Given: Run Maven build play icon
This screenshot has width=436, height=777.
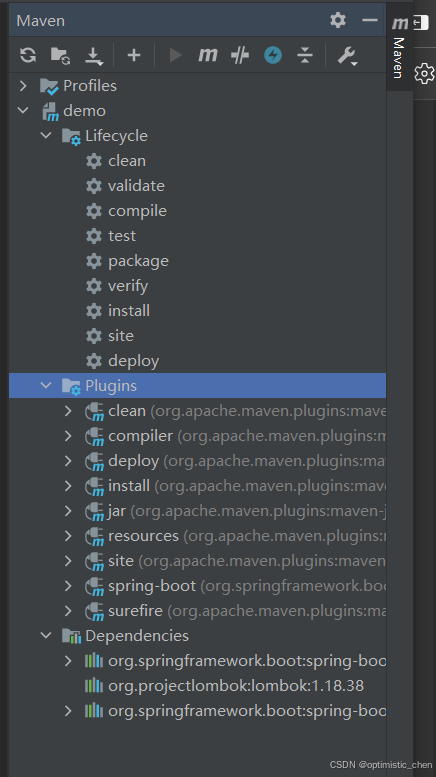Looking at the screenshot, I should 175,55.
